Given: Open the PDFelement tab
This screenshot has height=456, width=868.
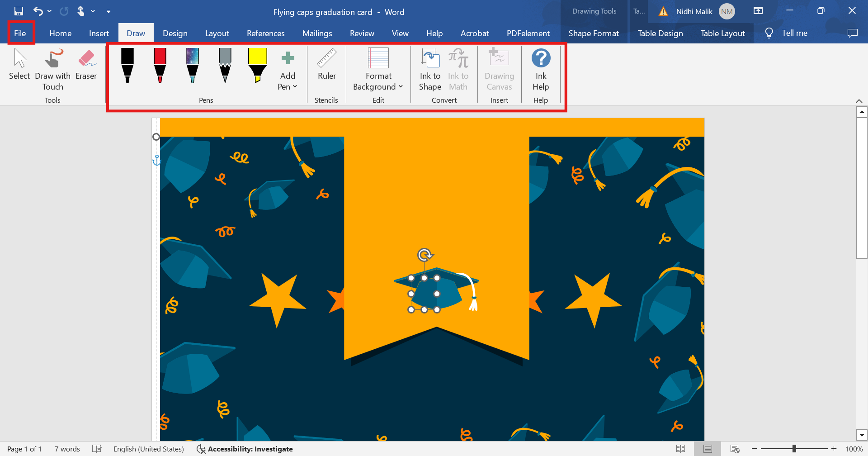Looking at the screenshot, I should click(x=528, y=33).
